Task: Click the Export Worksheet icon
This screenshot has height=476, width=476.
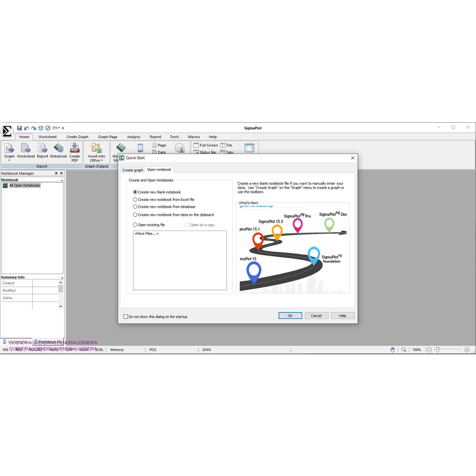Action: 26,148
